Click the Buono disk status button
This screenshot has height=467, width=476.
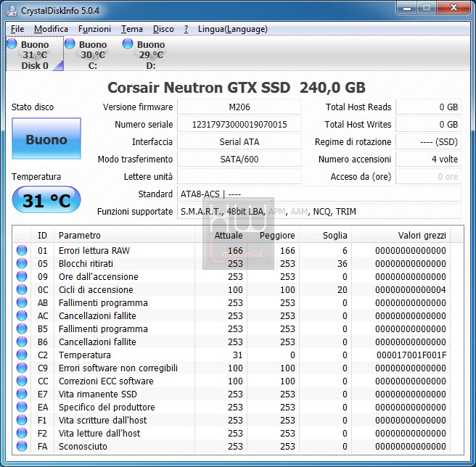point(46,139)
